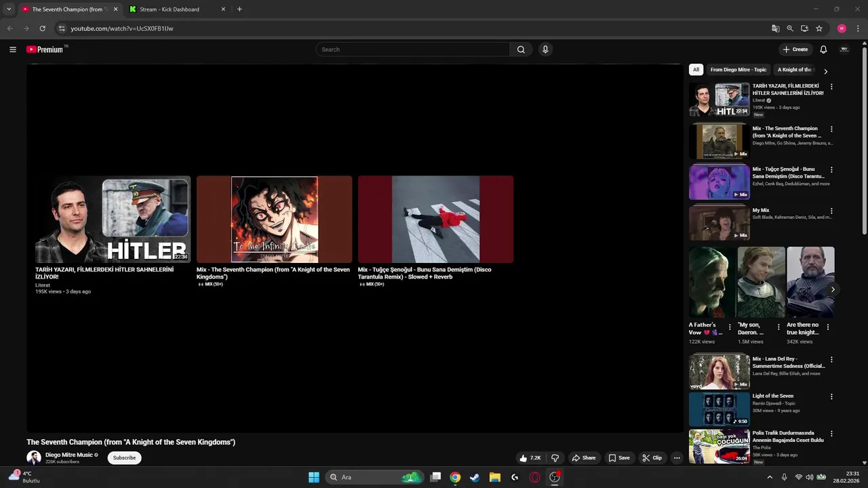Screen dimensions: 868x488
Task: Click the Clip button
Action: [x=652, y=458]
